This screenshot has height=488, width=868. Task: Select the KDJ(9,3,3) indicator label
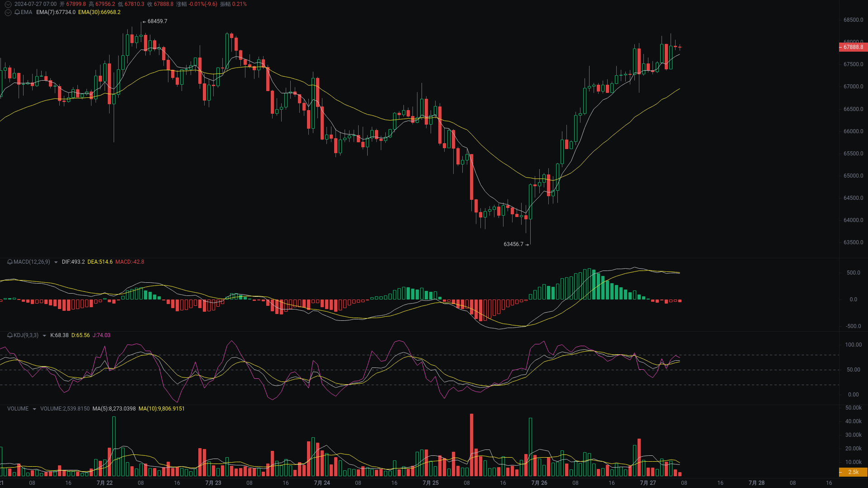25,335
